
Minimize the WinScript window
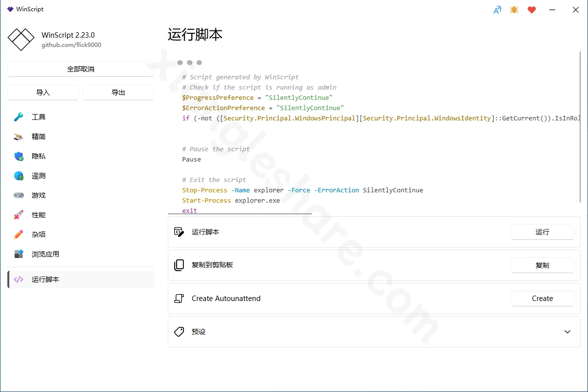(552, 9)
